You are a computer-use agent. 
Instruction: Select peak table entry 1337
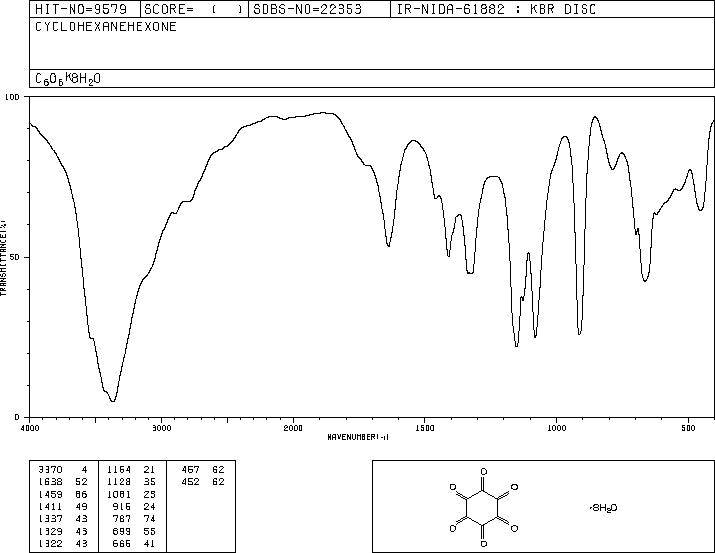[50, 519]
